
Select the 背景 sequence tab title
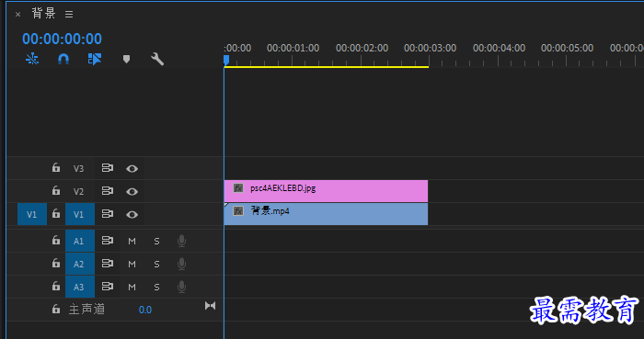[x=43, y=14]
